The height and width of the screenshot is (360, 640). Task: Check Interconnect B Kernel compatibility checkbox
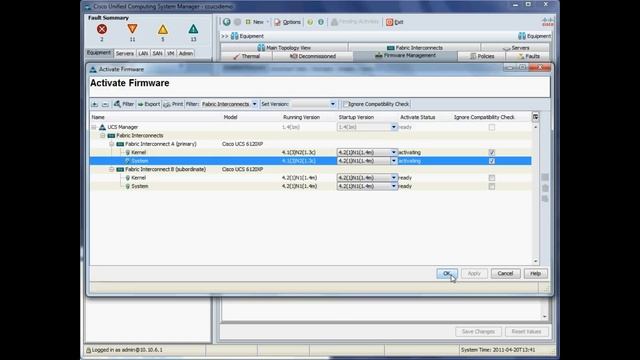coord(492,178)
